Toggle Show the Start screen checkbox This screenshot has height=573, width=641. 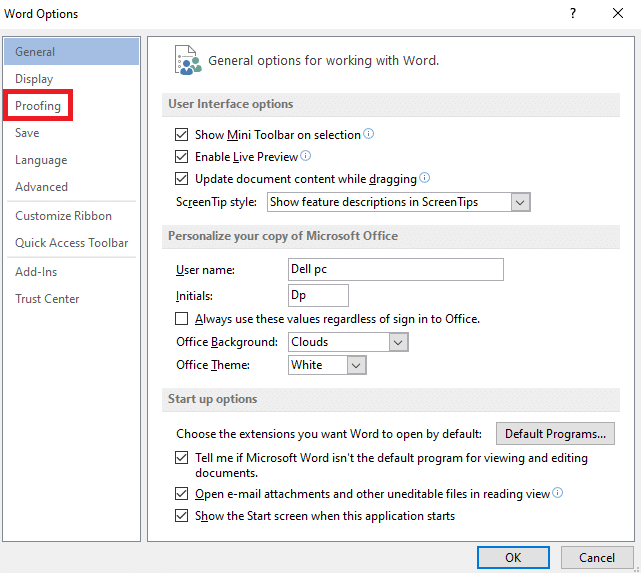coord(182,516)
